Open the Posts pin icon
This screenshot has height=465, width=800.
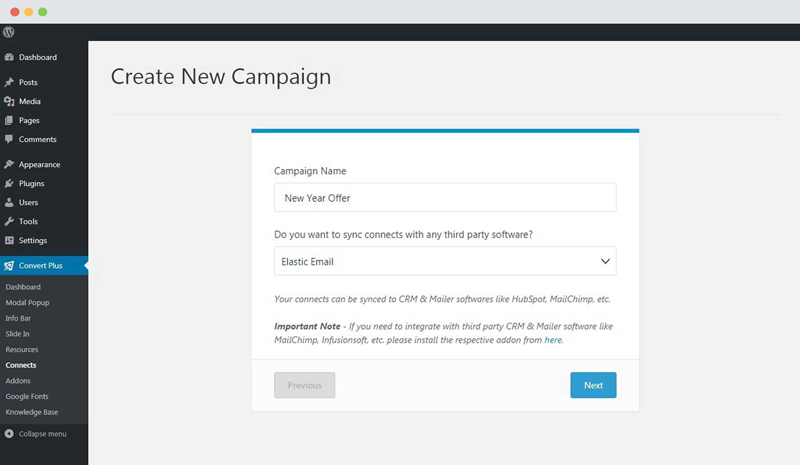coord(9,82)
